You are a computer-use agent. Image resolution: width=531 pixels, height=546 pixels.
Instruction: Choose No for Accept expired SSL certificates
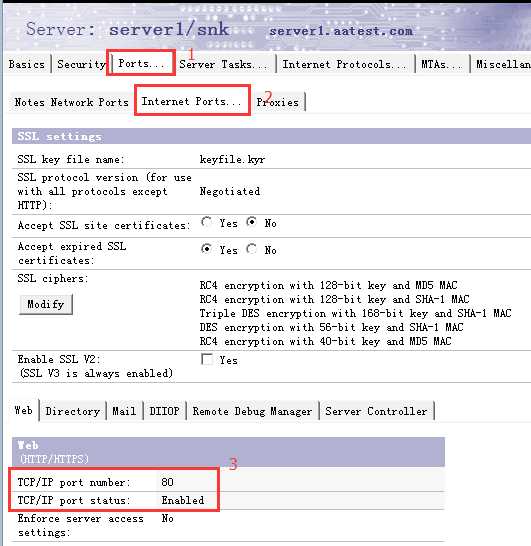[251, 249]
